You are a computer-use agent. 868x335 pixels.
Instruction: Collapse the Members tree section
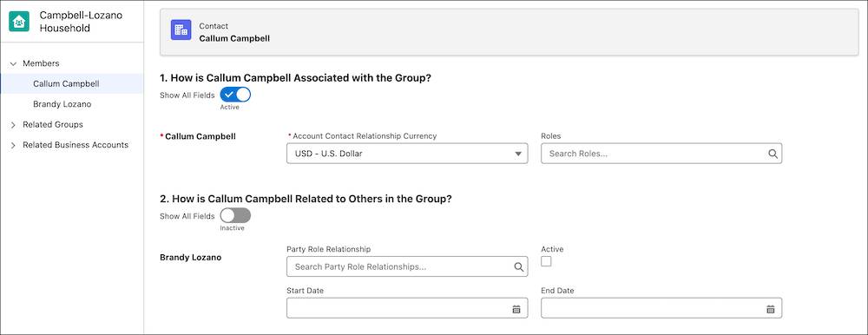click(x=13, y=63)
